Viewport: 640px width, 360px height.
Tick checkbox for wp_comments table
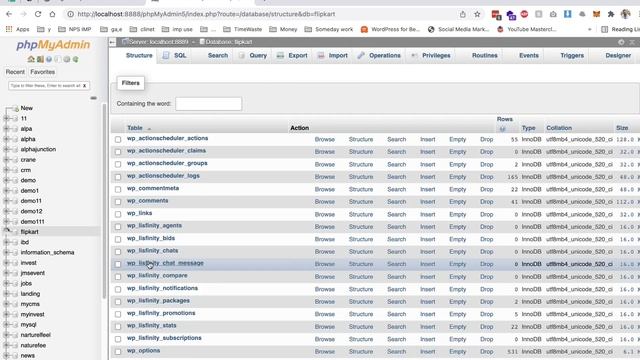[x=118, y=202]
